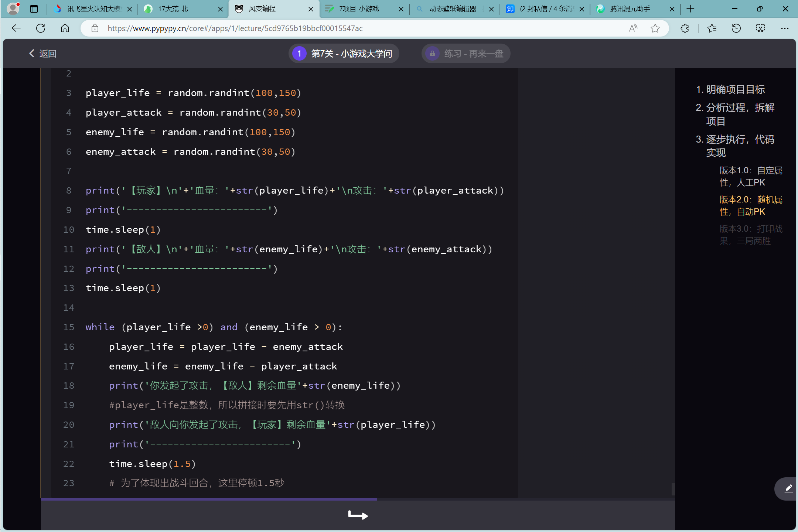Switch to the 17大荒-北 browser tab
The image size is (798, 532).
click(x=174, y=9)
